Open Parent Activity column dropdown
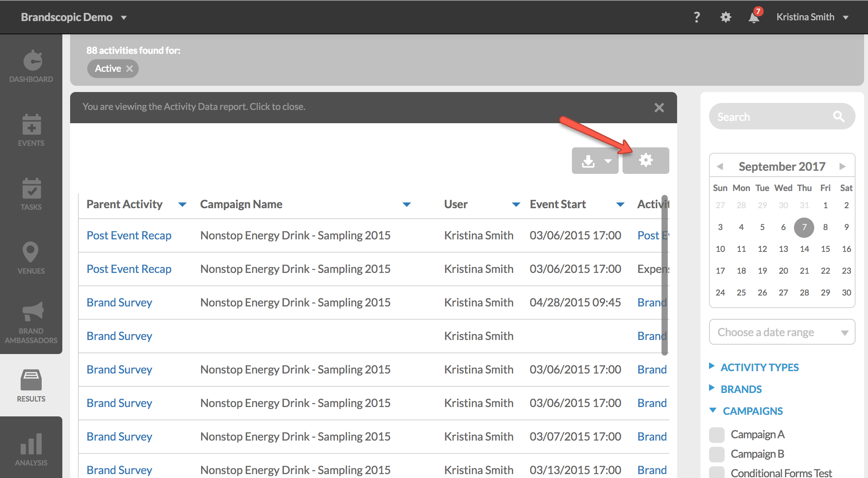 tap(182, 204)
